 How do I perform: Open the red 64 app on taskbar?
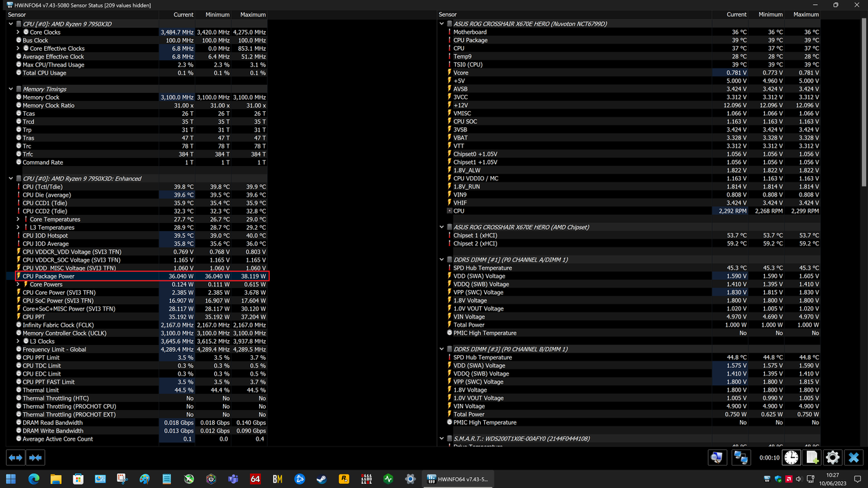coord(256,479)
